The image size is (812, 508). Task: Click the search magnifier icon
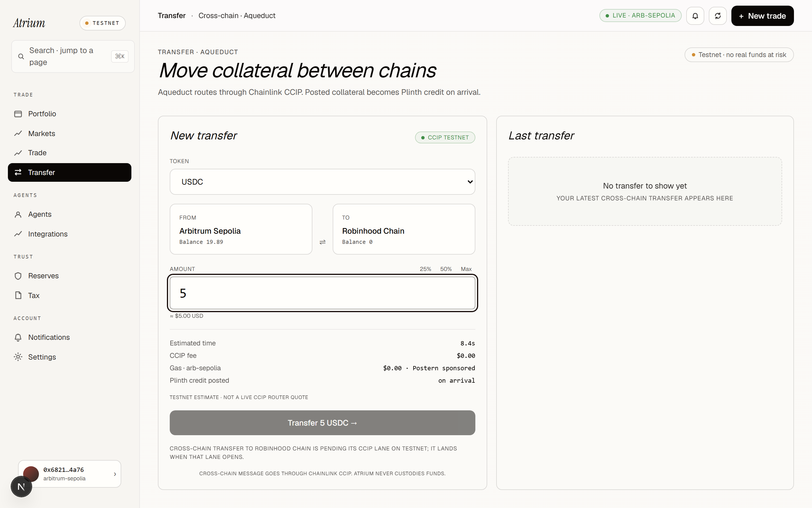point(21,56)
